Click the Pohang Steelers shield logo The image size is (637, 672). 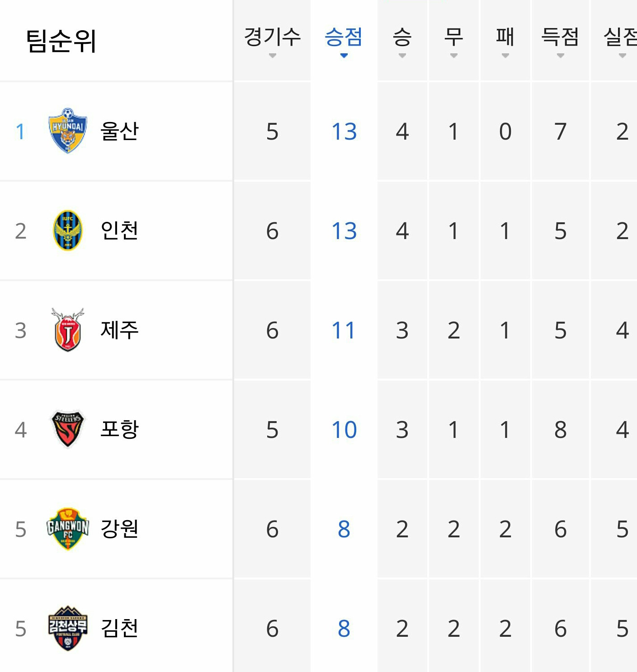click(68, 429)
